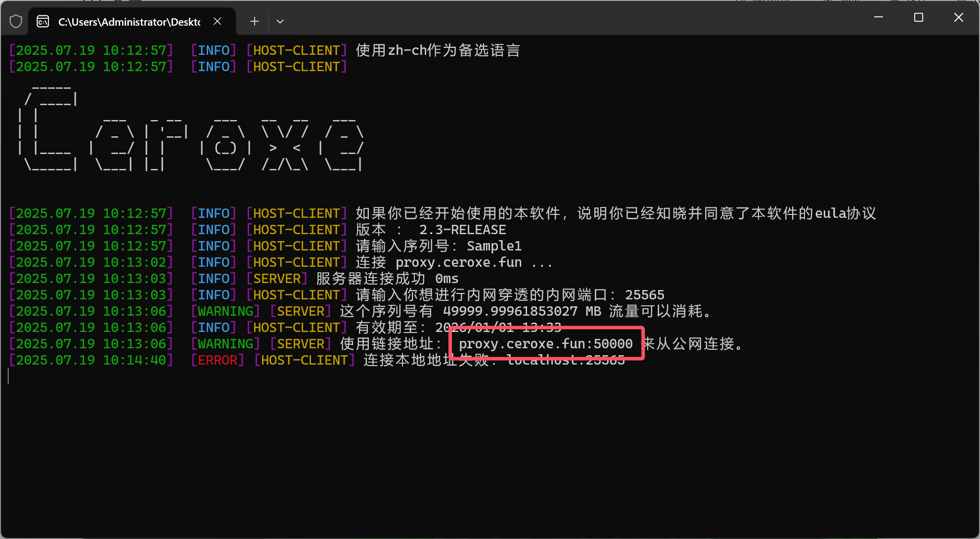This screenshot has height=539, width=980.
Task: Minimize the terminal window
Action: [879, 17]
